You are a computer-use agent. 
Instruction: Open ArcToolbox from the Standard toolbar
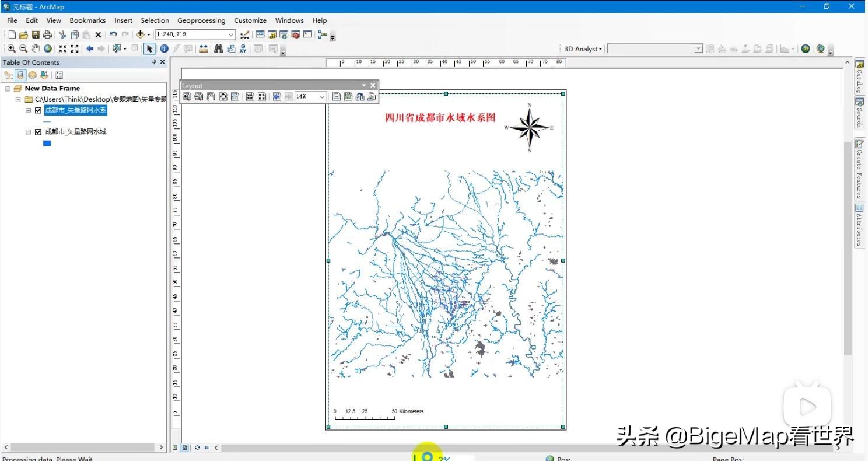click(x=294, y=34)
